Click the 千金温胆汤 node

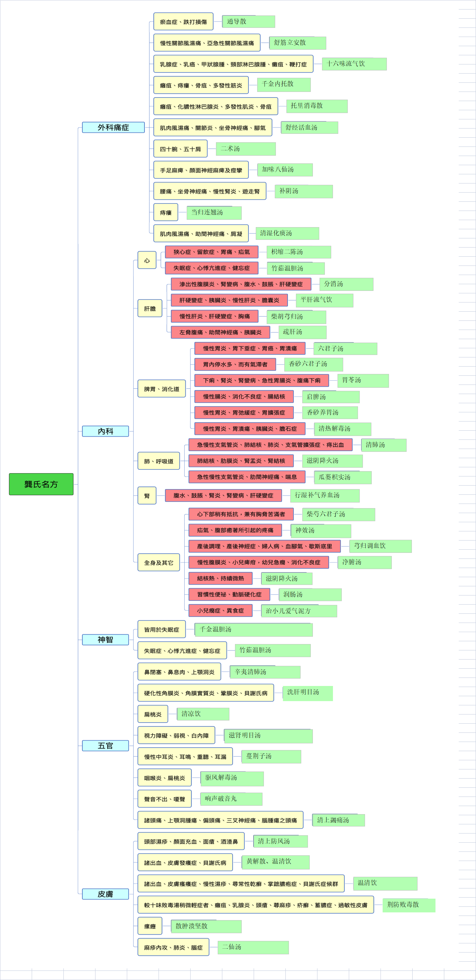tap(254, 630)
